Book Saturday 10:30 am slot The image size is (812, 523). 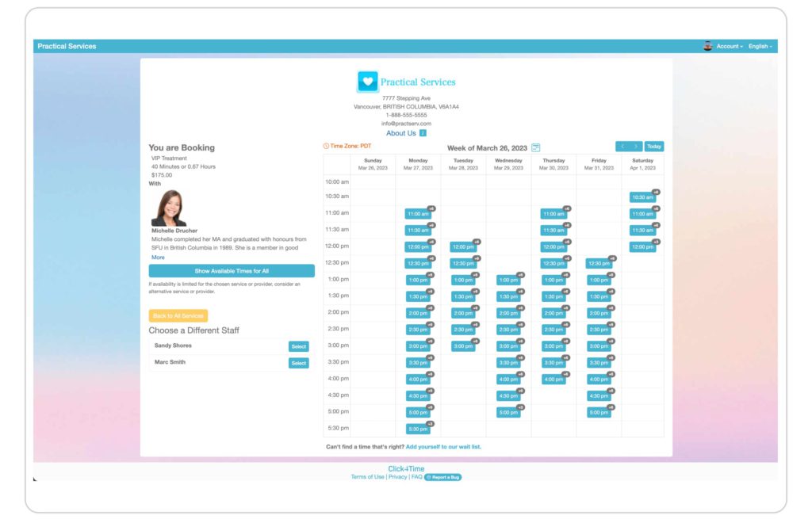click(x=642, y=197)
